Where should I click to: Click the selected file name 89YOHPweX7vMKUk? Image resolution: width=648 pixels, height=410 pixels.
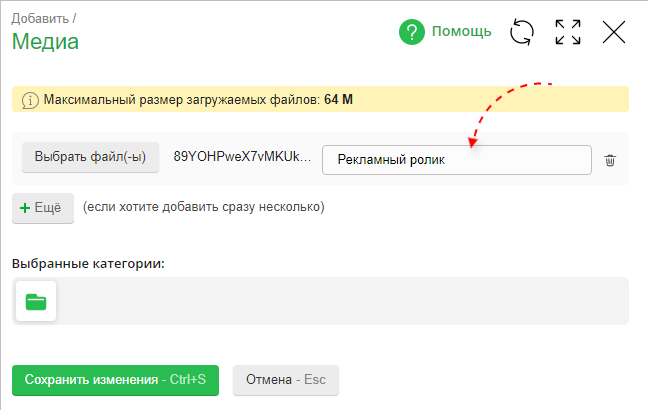pyautogui.click(x=243, y=158)
